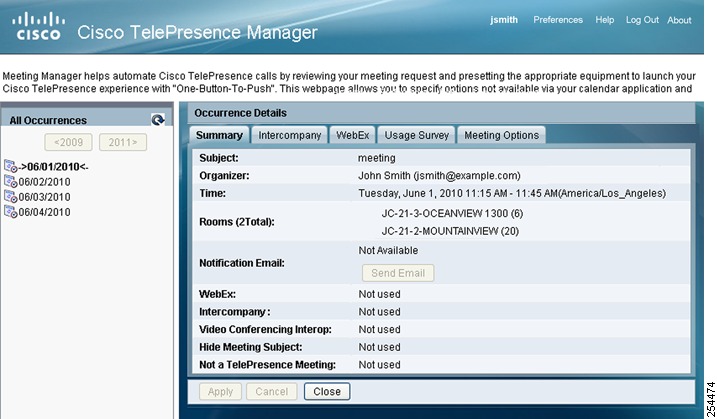Click the Cisco logo in header
Viewport: 717px width, 419px height.
tap(38, 26)
